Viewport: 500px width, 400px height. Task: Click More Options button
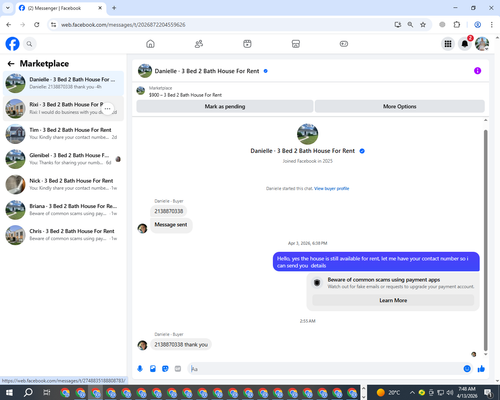click(x=400, y=106)
